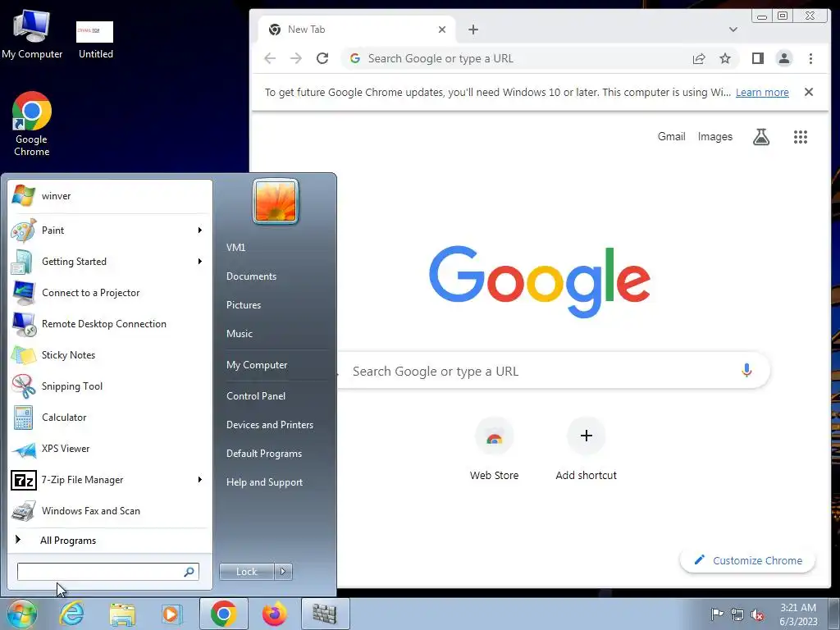This screenshot has width=840, height=630.
Task: Click Learn more link in update notice
Action: [762, 92]
